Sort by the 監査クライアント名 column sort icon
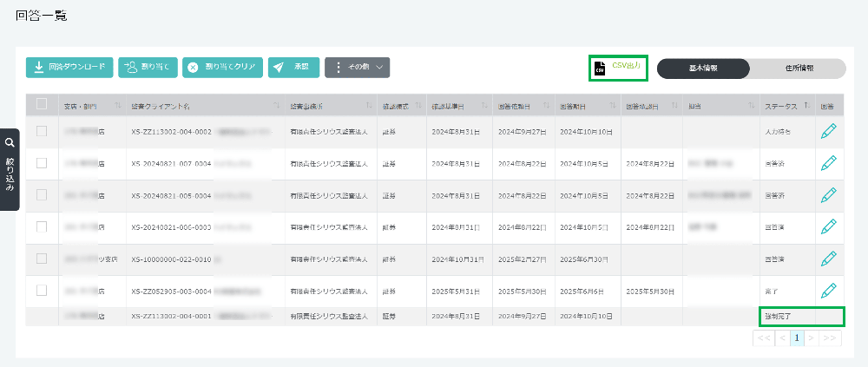This screenshot has height=367, width=868. point(277,106)
